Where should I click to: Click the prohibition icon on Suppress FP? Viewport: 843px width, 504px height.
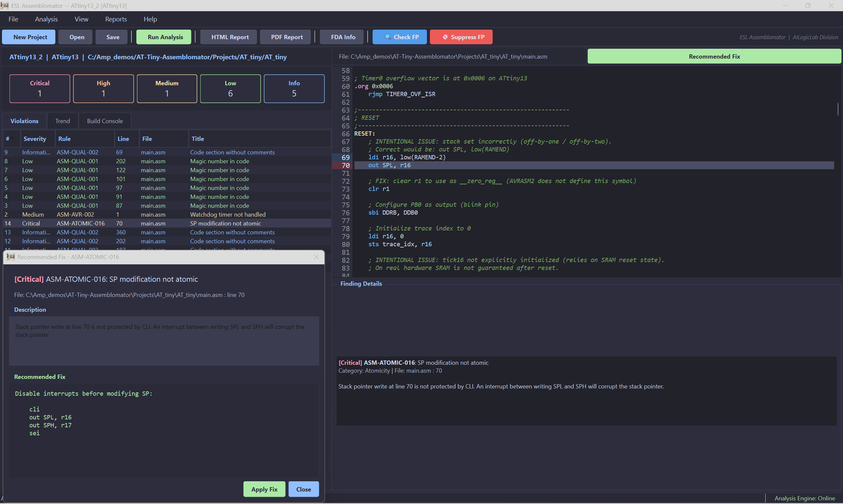(445, 37)
